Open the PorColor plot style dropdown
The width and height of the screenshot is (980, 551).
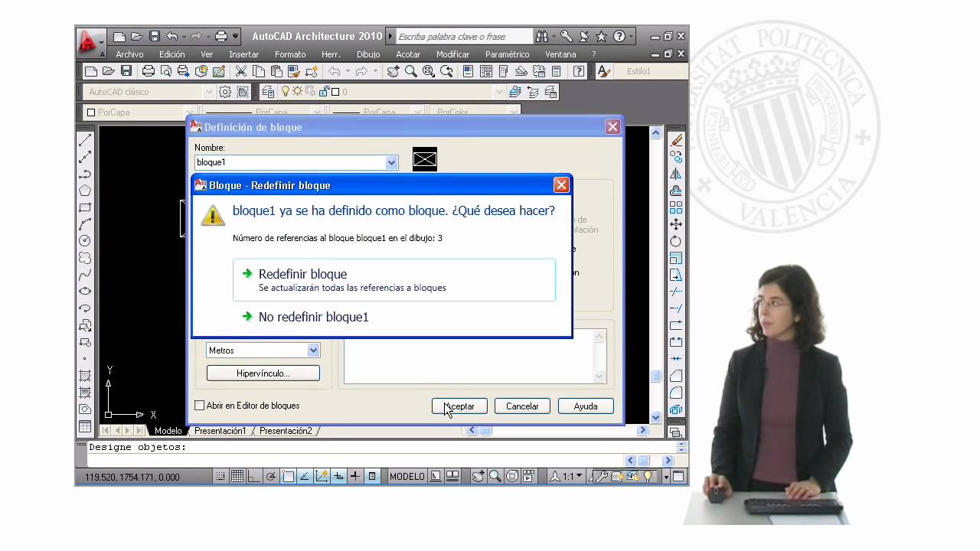tap(475, 112)
